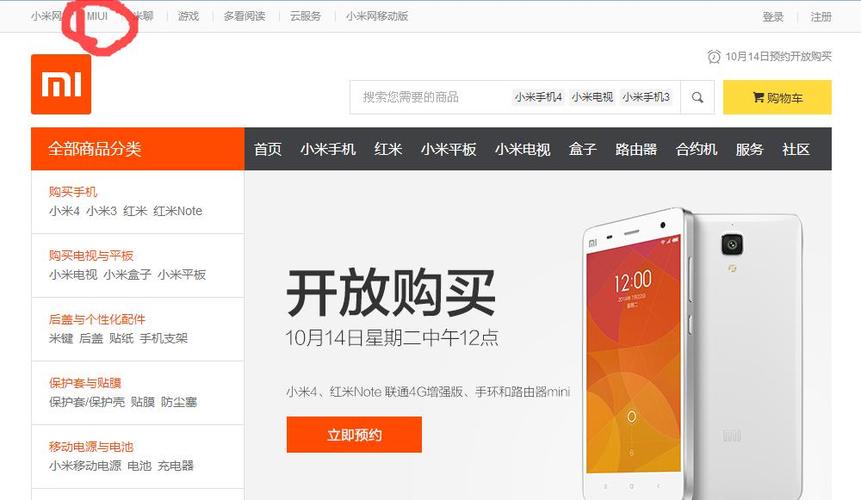The height and width of the screenshot is (500, 861).
Task: Select 红米Note under phone category
Action: click(x=178, y=211)
